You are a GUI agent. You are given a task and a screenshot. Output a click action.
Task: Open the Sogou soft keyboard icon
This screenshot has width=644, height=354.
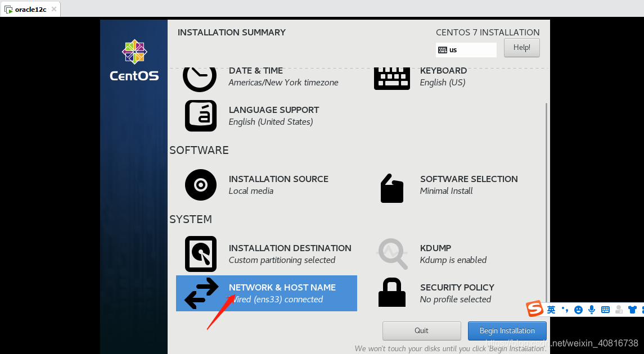(605, 310)
